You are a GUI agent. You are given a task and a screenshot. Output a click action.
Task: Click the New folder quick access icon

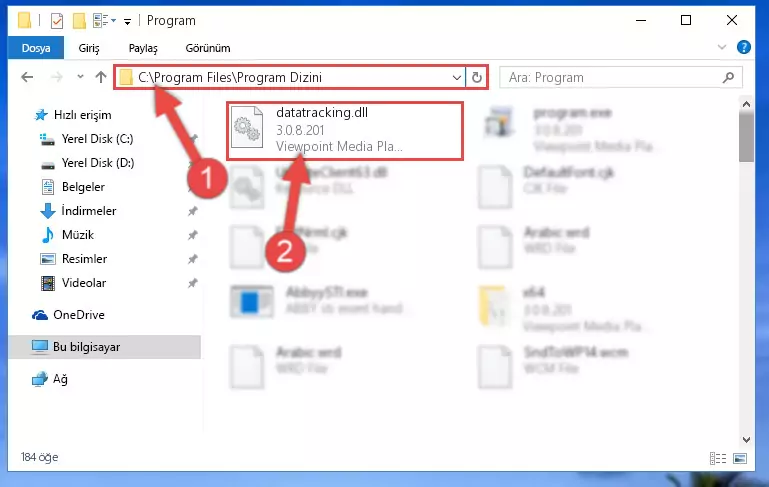click(x=78, y=21)
